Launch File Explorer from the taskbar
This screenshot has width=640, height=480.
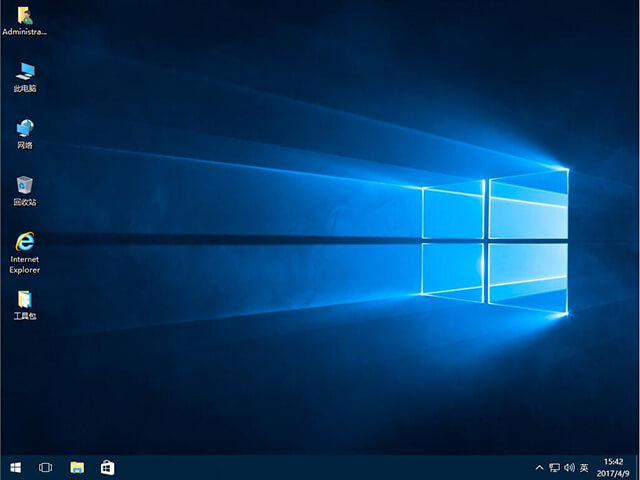coord(77,467)
